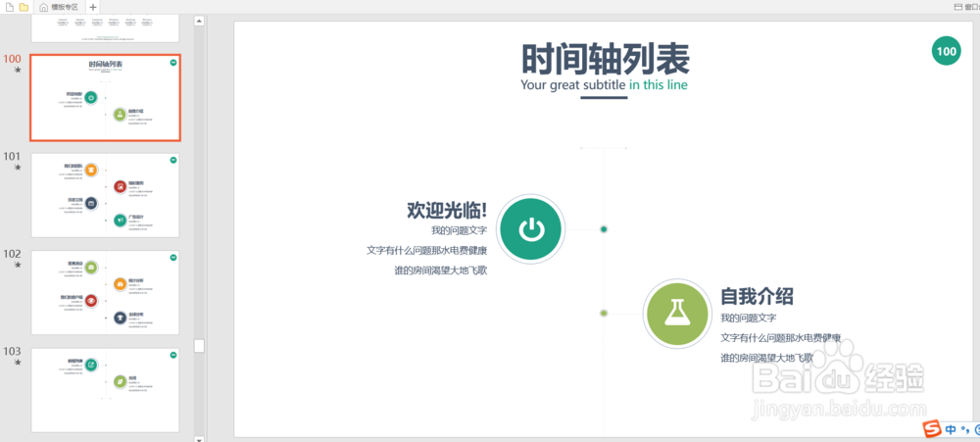Select slide 101 thumbnail in the panel
Viewport: 980px width, 442px height.
pyautogui.click(x=105, y=195)
